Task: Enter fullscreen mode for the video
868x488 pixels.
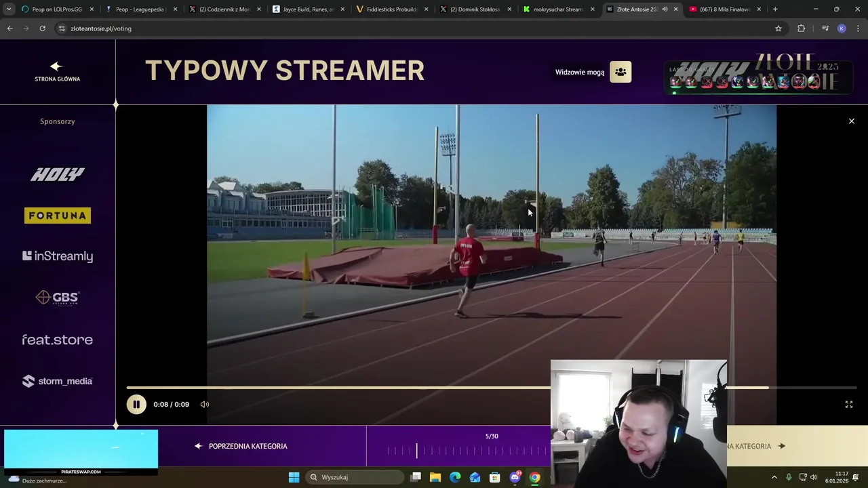Action: pos(848,405)
